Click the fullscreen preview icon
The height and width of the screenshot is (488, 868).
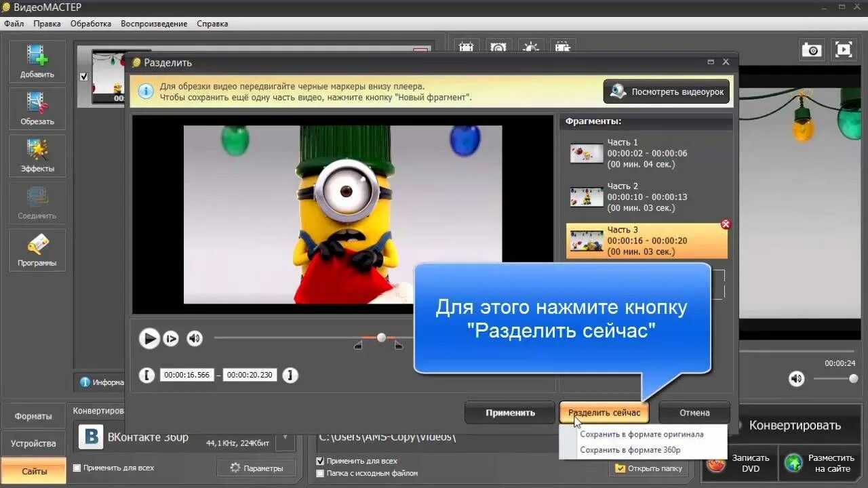(844, 49)
